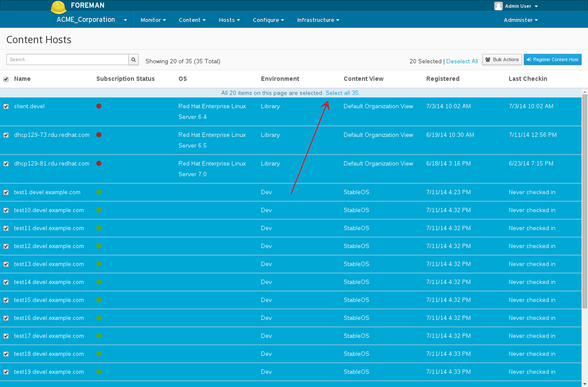Click the Environment column header
Viewport: 588px width, 387px height.
point(280,79)
